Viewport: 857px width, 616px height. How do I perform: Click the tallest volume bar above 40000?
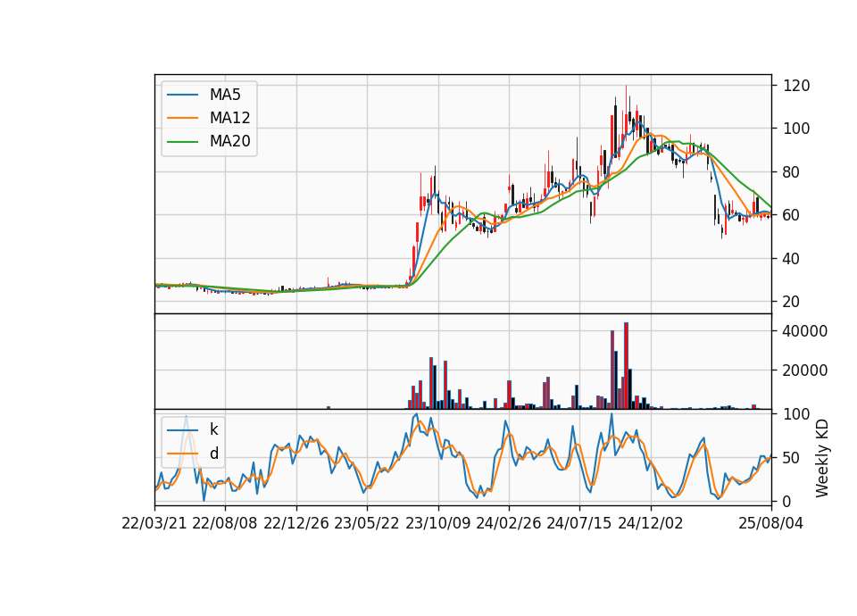tap(627, 366)
